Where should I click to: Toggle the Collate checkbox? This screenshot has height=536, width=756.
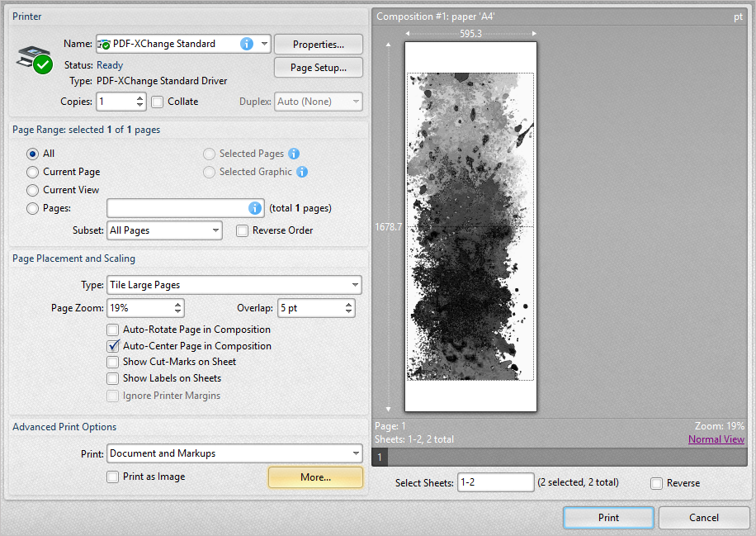point(157,101)
